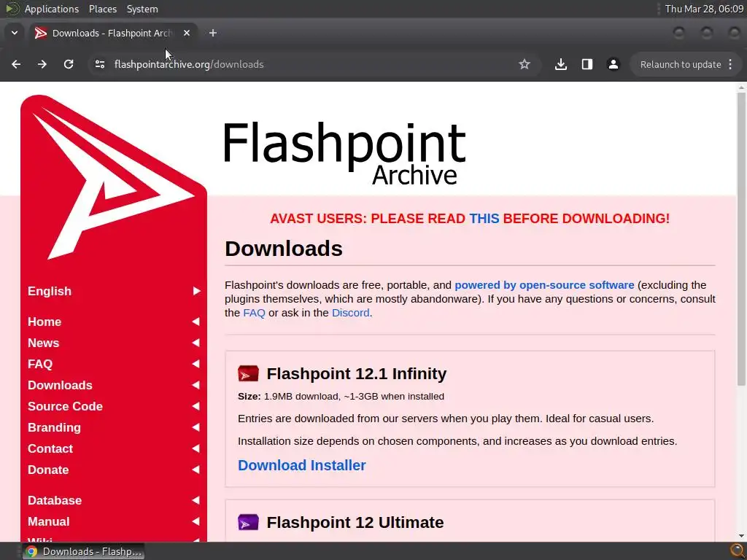Image resolution: width=747 pixels, height=560 pixels.
Task: Click the Flashpoint 12.1 Infinity red icon
Action: pyautogui.click(x=248, y=374)
